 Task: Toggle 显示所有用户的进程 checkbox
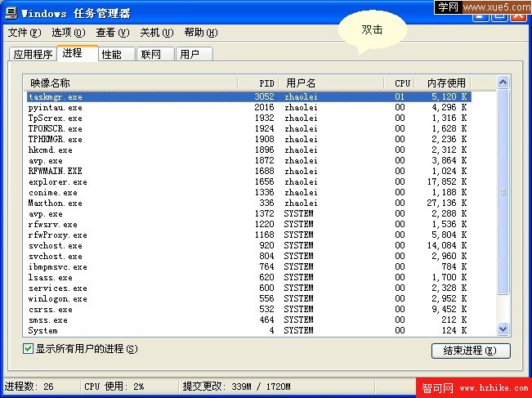click(x=28, y=348)
